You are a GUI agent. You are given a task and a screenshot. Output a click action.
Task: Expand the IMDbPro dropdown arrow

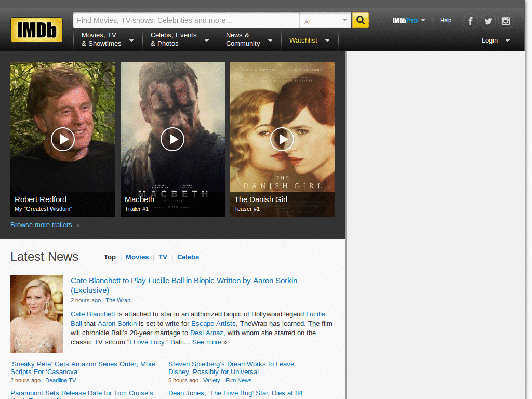pyautogui.click(x=423, y=20)
